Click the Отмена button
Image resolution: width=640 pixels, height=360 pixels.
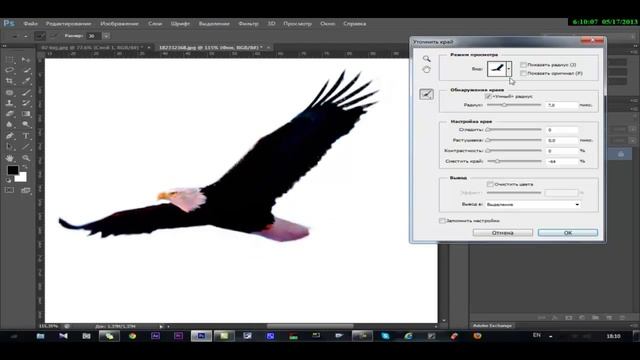502,233
